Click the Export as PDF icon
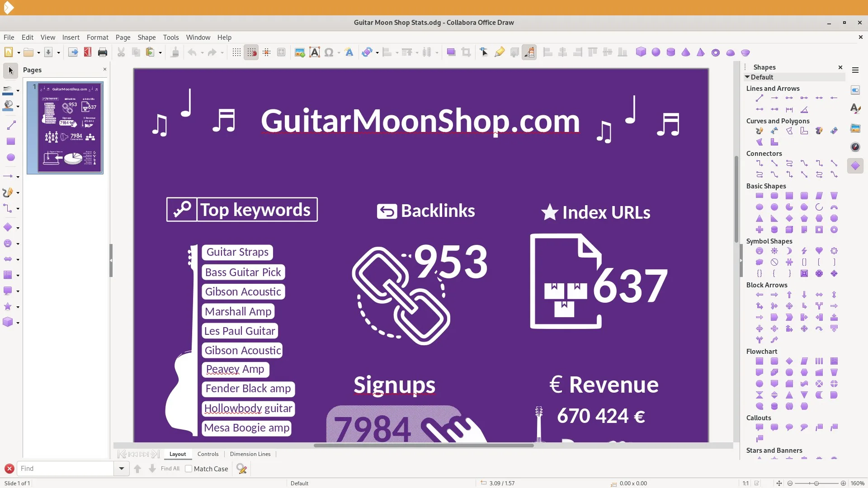 88,52
